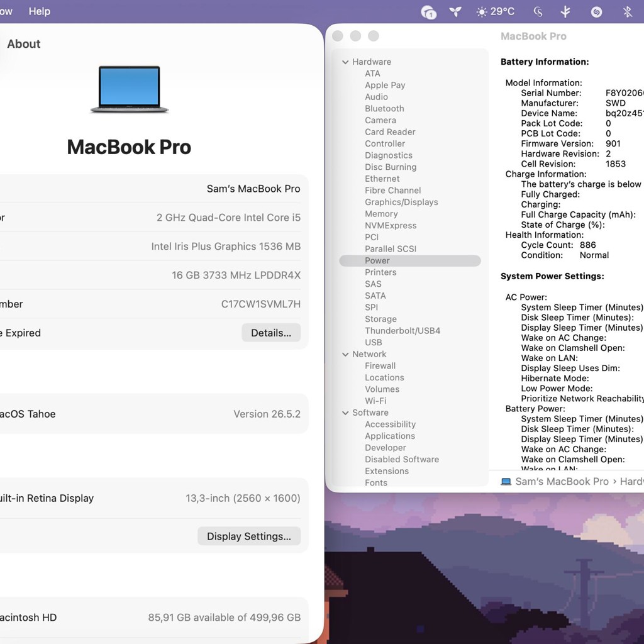Screen dimensions: 644x644
Task: Open the crescent moon menu bar icon
Action: pyautogui.click(x=538, y=11)
